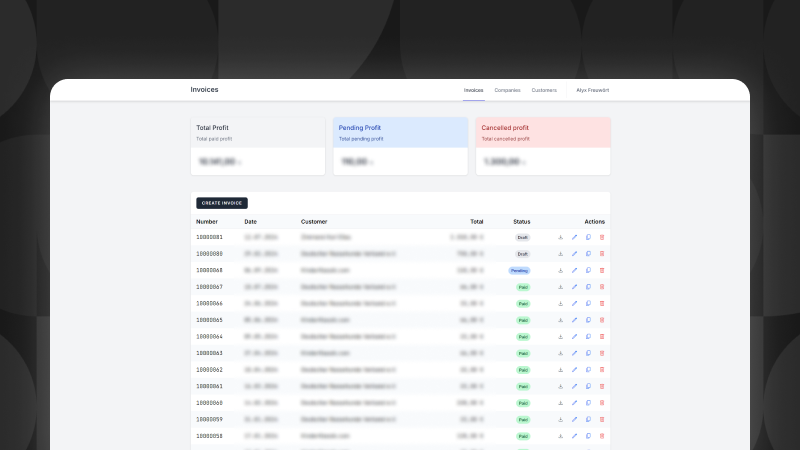Duplicate invoice 10000063
The height and width of the screenshot is (450, 800).
(588, 353)
